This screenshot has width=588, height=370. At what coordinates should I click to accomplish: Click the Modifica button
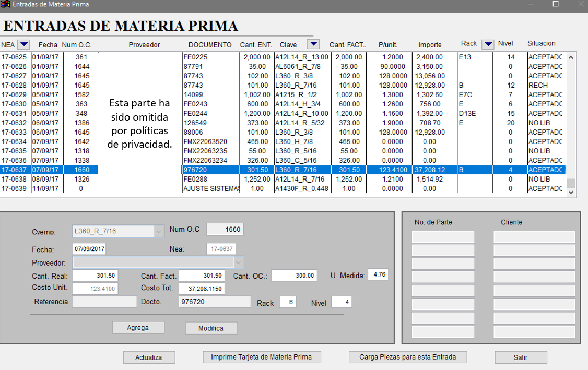click(211, 328)
